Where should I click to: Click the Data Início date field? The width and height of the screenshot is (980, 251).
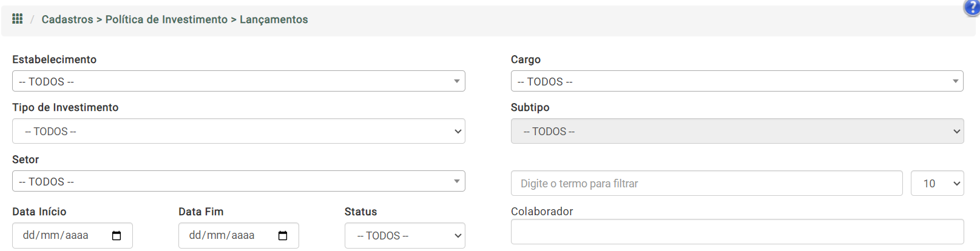click(72, 235)
